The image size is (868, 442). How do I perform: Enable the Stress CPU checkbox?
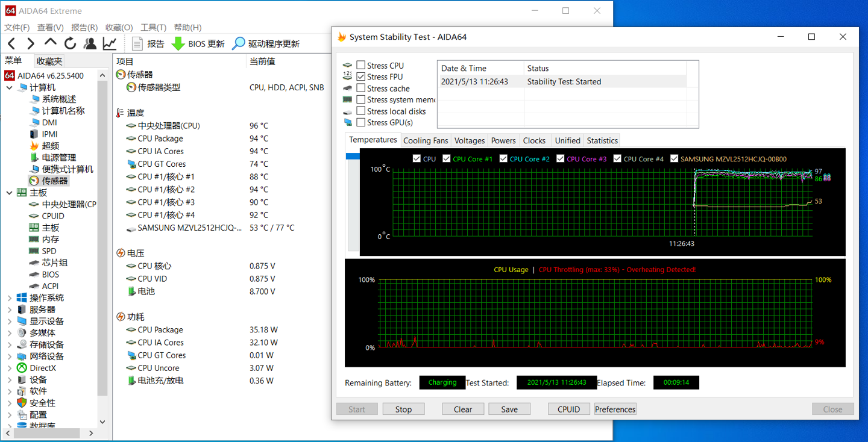360,65
